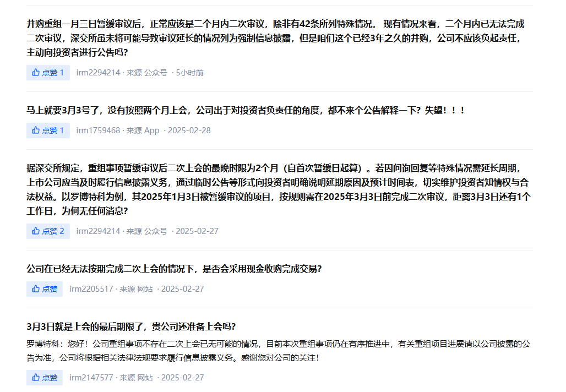566x392 pixels.
Task: Click the 点赞 1 button on the first post
Action: click(x=47, y=72)
